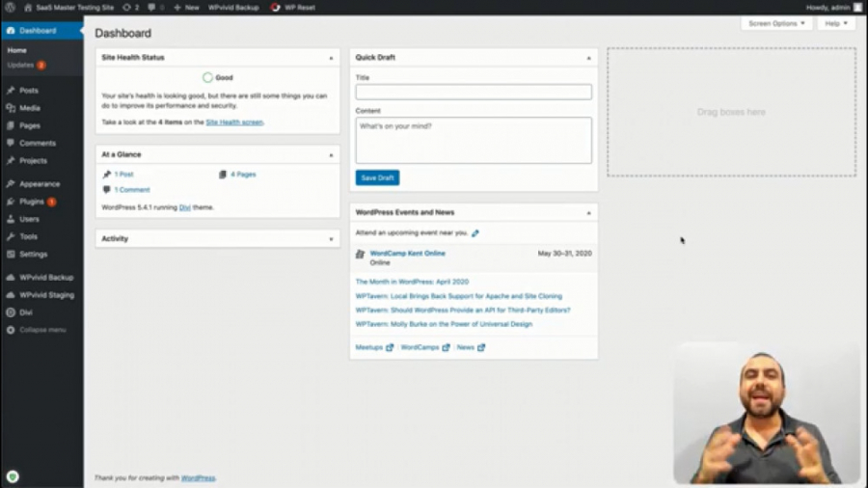Click the WordCamp event icon in news widget
Image resolution: width=868 pixels, height=488 pixels.
point(360,254)
